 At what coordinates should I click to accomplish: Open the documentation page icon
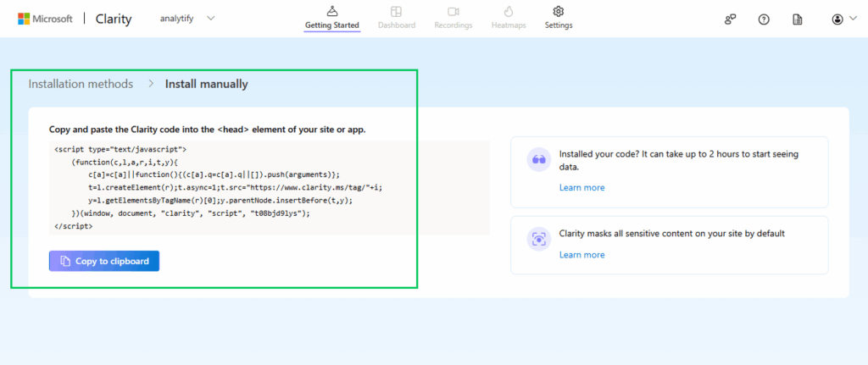tap(797, 19)
